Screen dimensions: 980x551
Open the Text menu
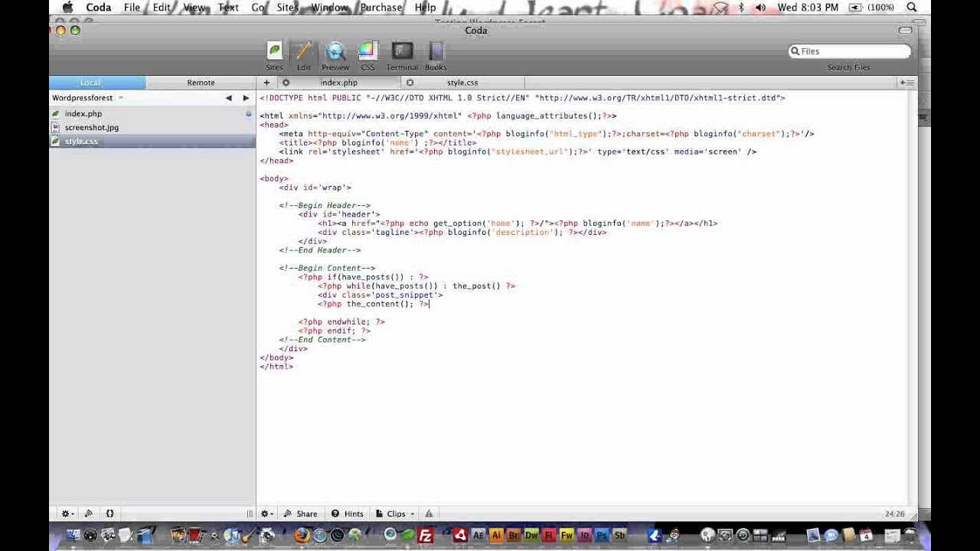tap(228, 7)
